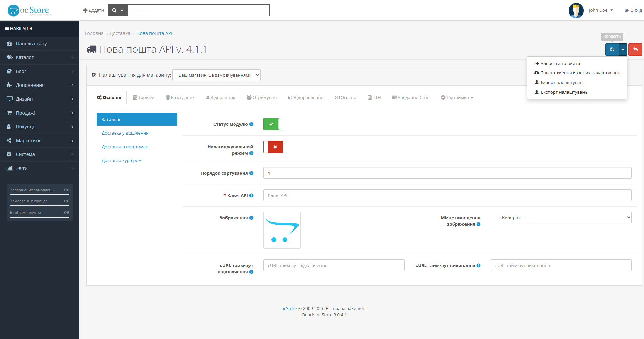Screen dimensions: 644x339
Task: Switch to the Відправник tab
Action: (221, 98)
